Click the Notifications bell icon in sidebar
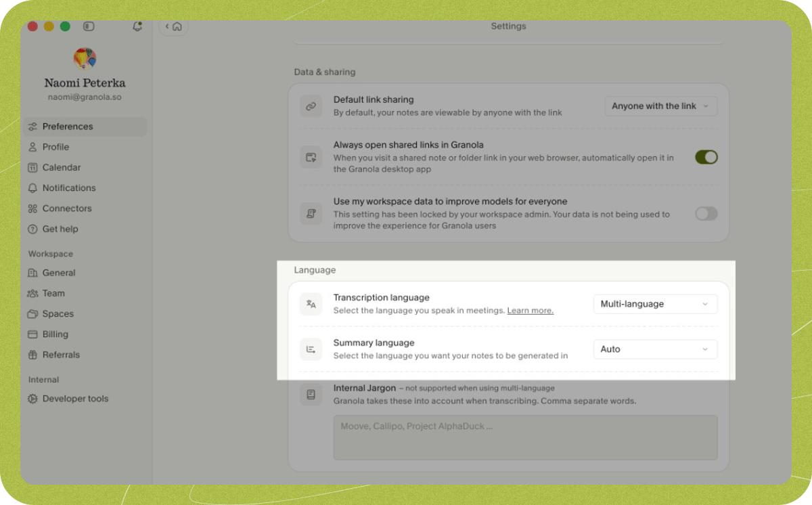 pos(32,188)
